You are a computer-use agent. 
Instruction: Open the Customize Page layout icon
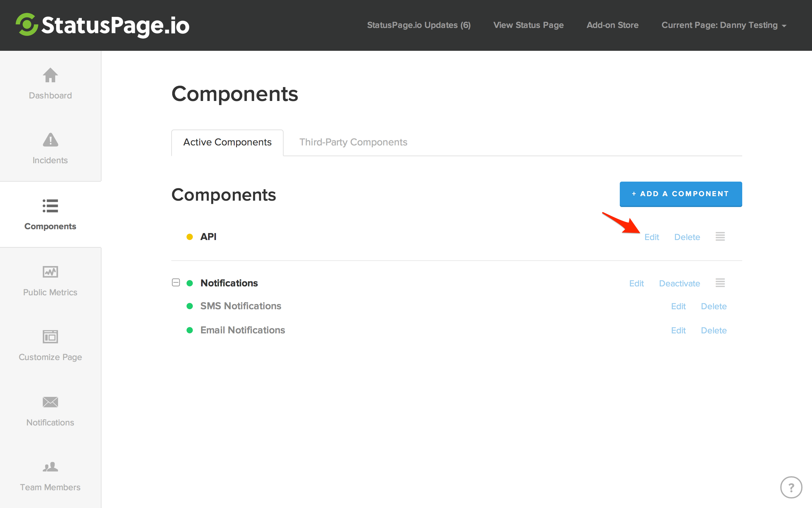pyautogui.click(x=50, y=336)
